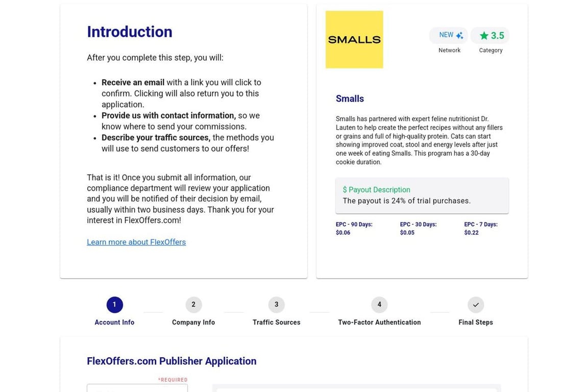Viewport: 588px width, 392px height.
Task: Switch to the Company Info step label
Action: click(x=193, y=323)
